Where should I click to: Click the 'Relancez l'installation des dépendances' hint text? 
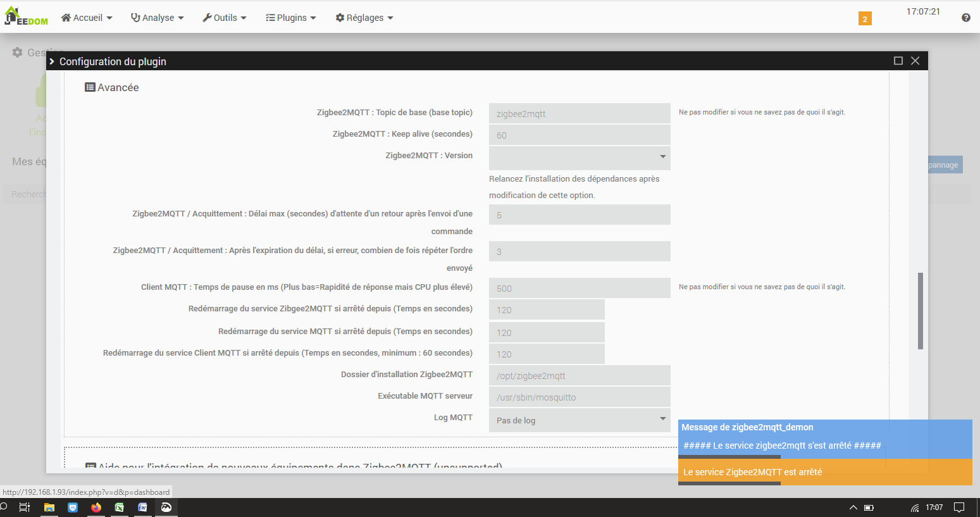coord(574,187)
